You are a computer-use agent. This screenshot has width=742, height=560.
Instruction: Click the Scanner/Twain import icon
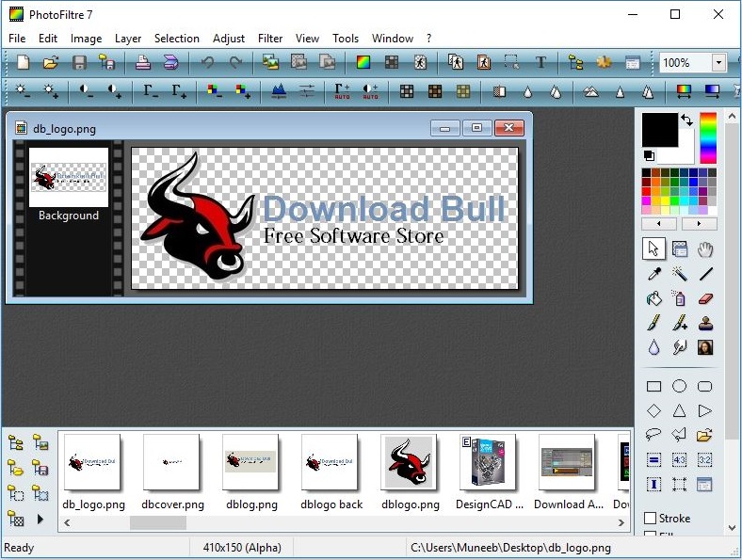point(170,62)
